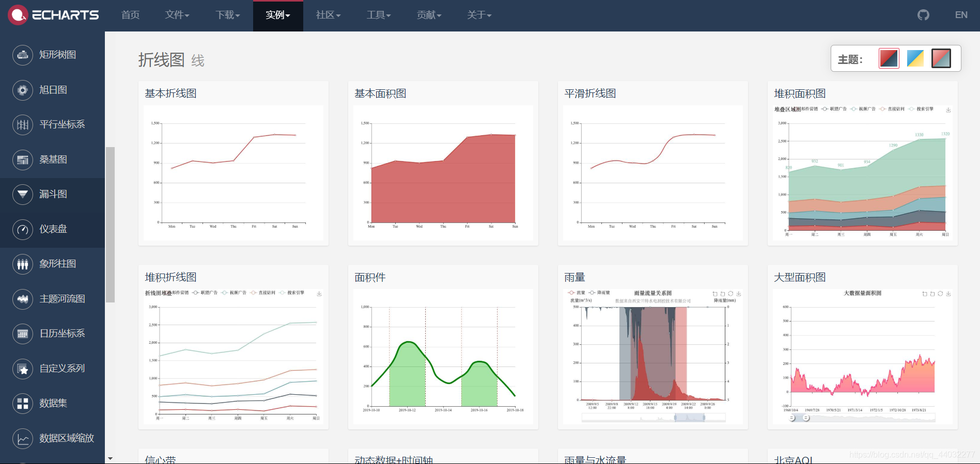Click the 雨量 card title
This screenshot has height=464, width=980.
(574, 277)
